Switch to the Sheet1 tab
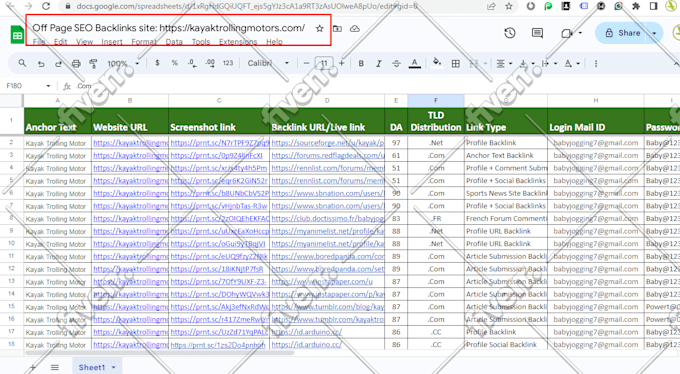 (x=92, y=367)
